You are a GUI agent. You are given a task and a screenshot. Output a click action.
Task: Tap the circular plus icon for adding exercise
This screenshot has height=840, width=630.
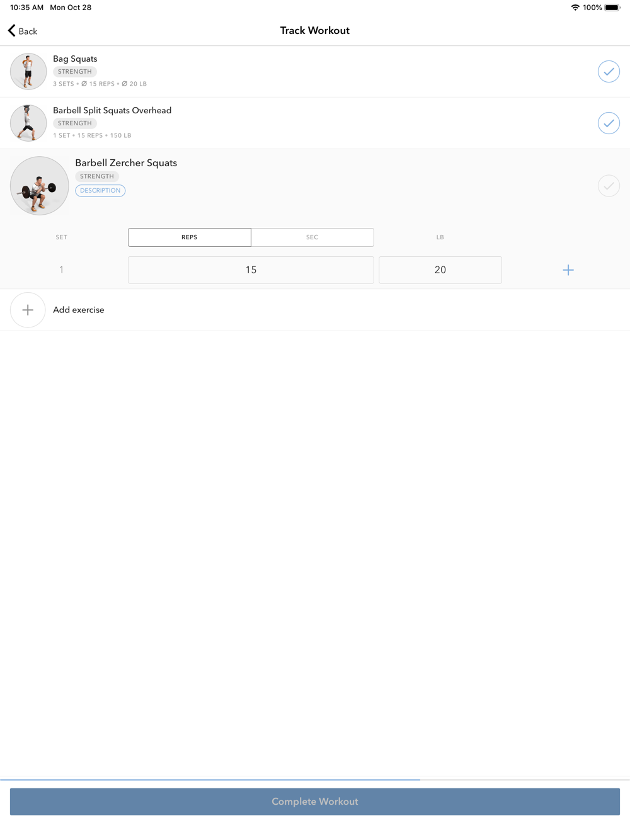coord(28,310)
